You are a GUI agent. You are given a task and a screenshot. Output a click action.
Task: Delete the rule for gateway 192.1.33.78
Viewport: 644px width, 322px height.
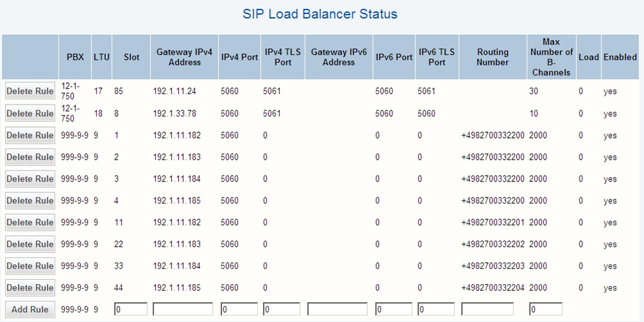pos(30,114)
